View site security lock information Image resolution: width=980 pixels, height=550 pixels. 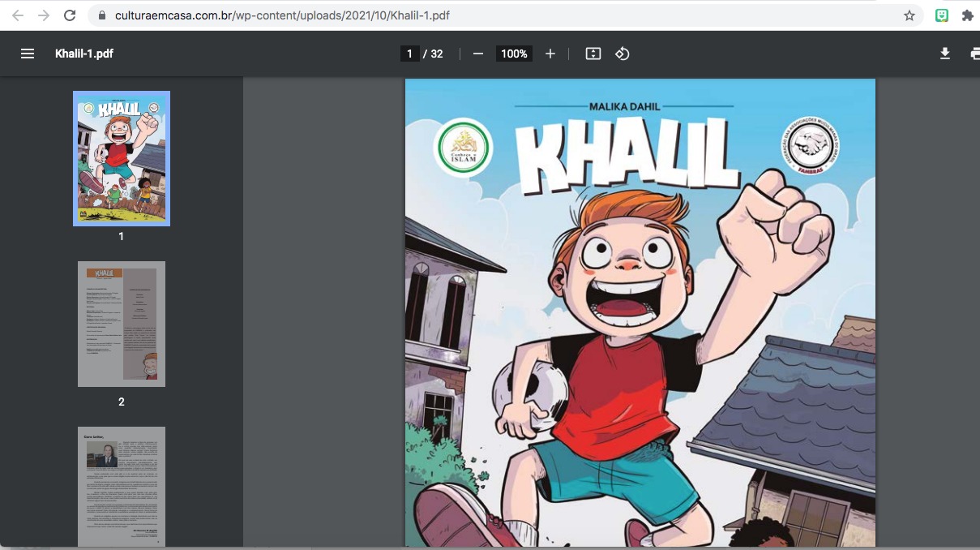[x=102, y=15]
